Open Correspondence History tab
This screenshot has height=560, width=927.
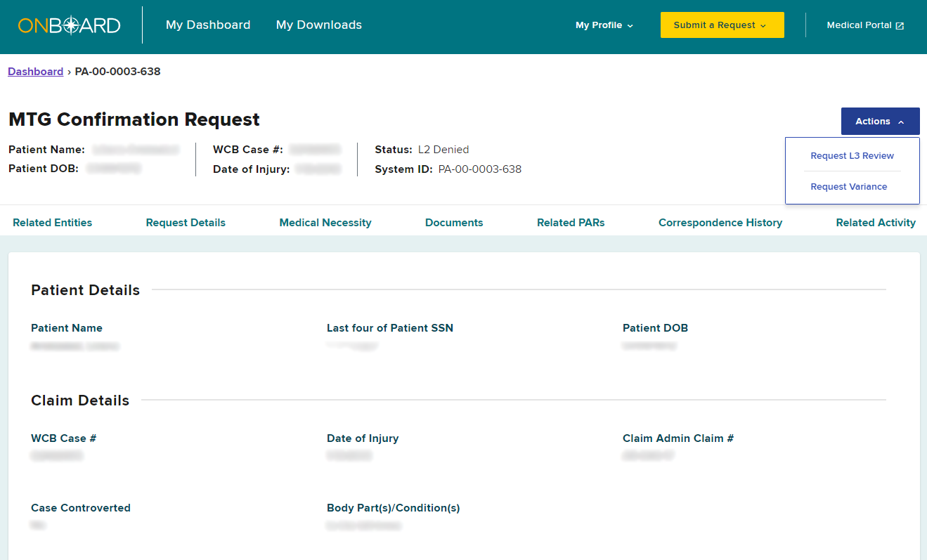pyautogui.click(x=720, y=223)
